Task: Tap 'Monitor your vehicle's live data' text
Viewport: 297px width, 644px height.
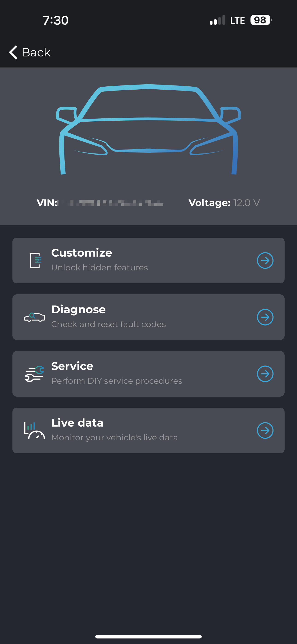Action: 114,437
